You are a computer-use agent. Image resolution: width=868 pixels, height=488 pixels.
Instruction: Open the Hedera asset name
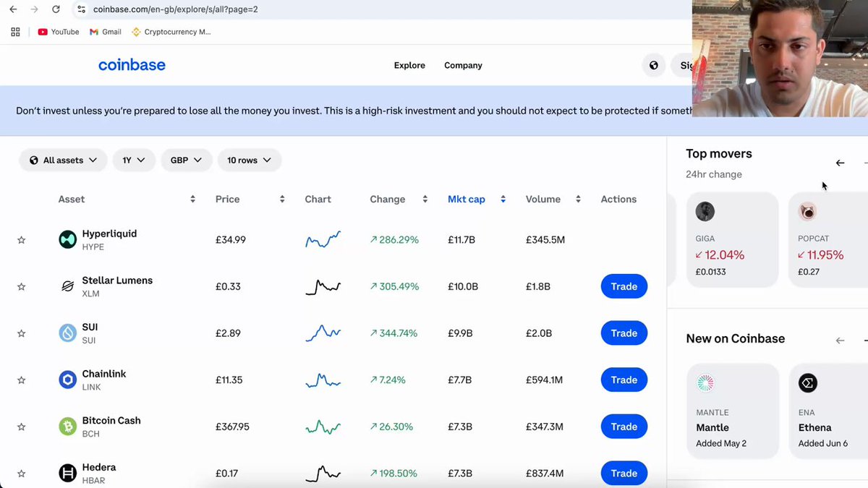99,467
